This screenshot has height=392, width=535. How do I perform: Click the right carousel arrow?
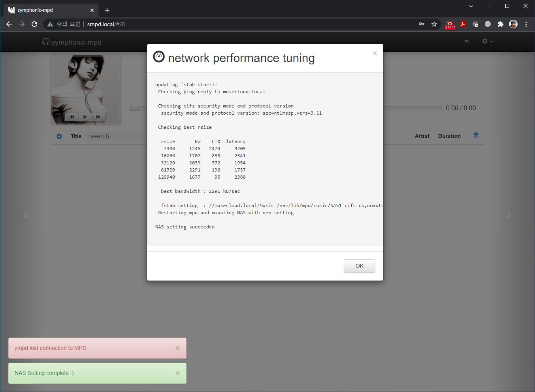pos(509,216)
